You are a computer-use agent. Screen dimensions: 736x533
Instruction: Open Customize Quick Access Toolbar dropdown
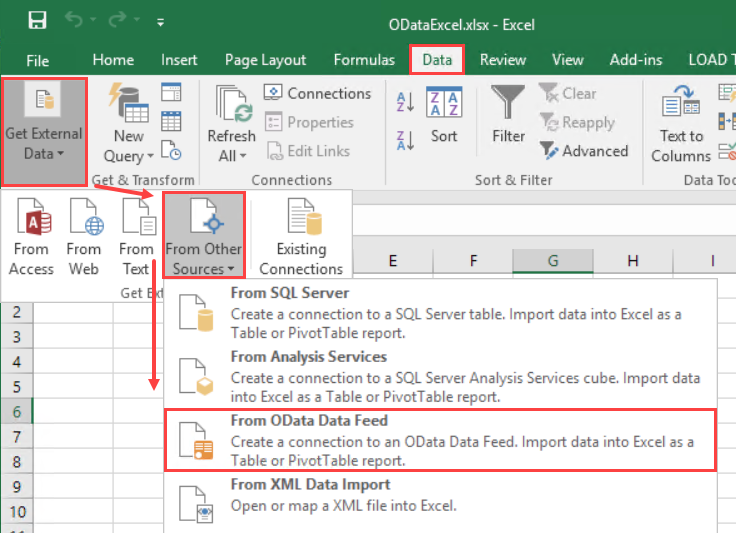coord(161,22)
